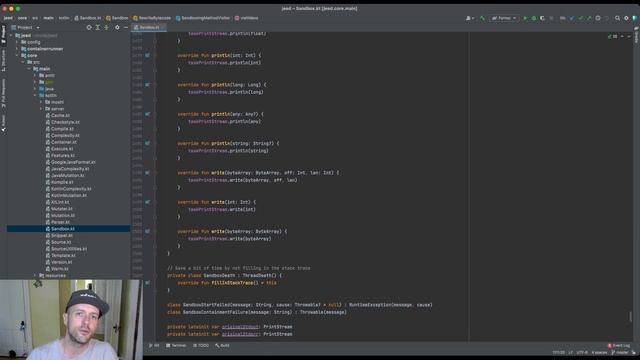Click the Git push arrow icon

pyautogui.click(x=589, y=18)
